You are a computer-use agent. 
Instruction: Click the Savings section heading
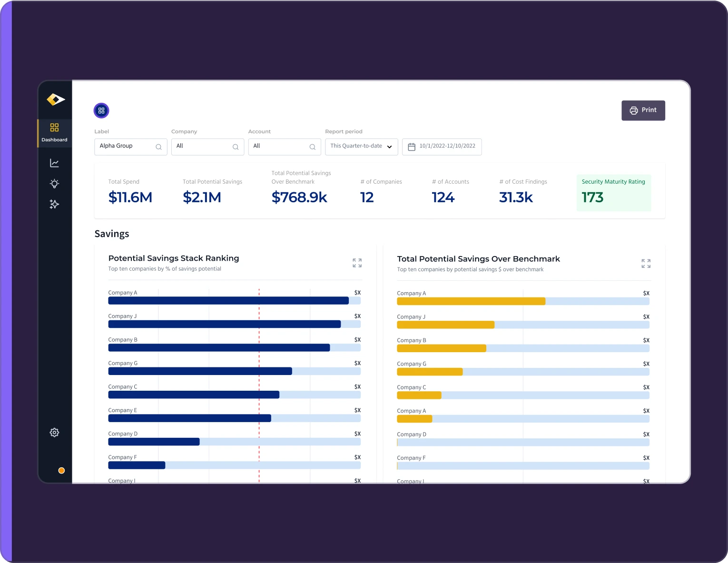pyautogui.click(x=112, y=234)
